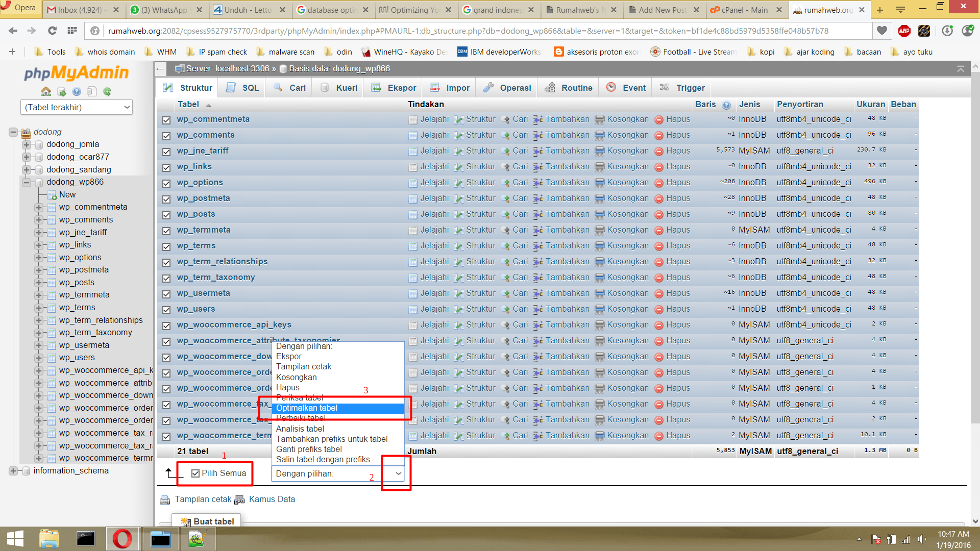The height and width of the screenshot is (551, 980).
Task: Uncheck the wp_woocommerce_api_keys checkbox
Action: click(166, 326)
